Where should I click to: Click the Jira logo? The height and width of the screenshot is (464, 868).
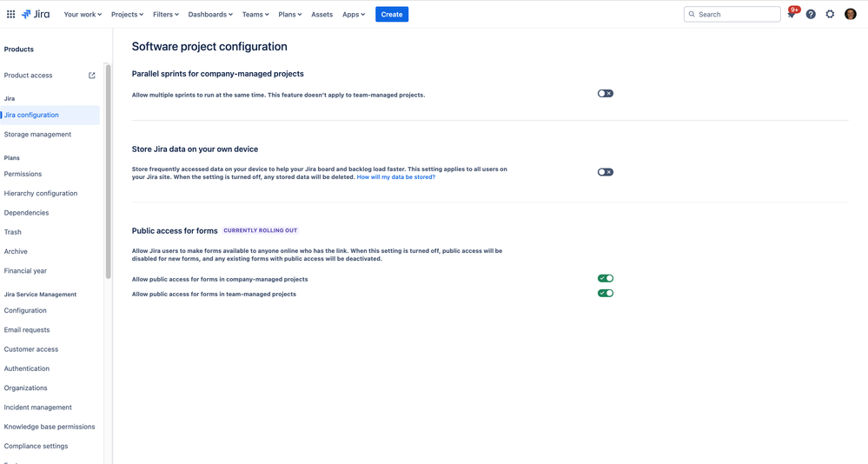point(36,15)
